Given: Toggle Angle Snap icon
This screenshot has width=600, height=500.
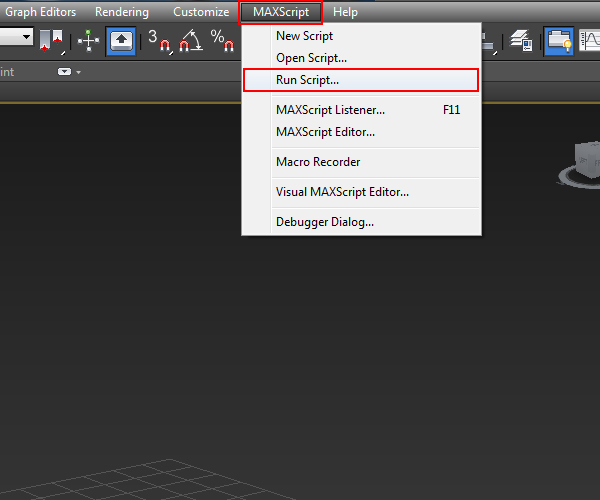Looking at the screenshot, I should point(191,41).
